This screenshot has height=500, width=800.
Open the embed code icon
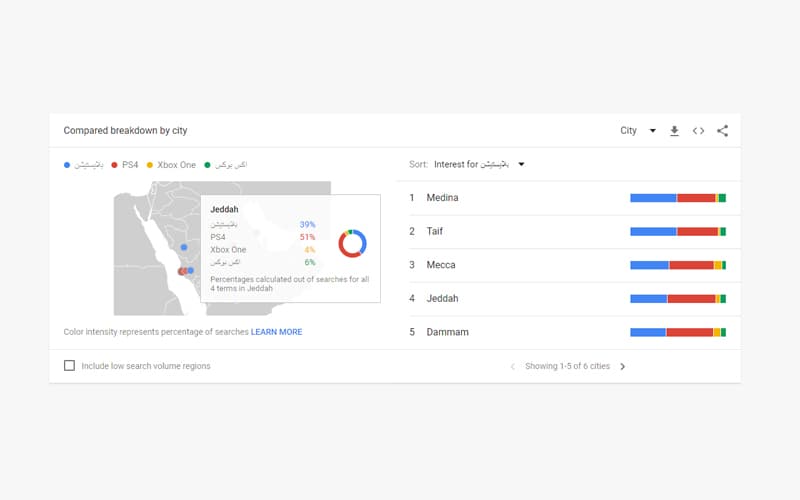click(698, 131)
